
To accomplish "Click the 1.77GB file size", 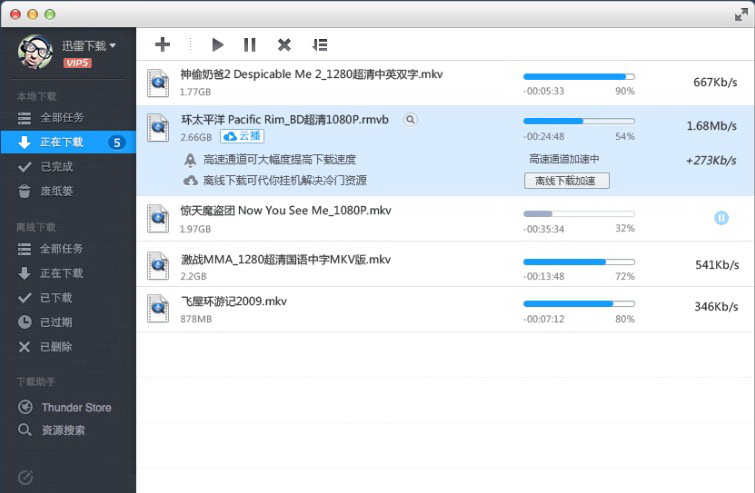I will 195,91.
